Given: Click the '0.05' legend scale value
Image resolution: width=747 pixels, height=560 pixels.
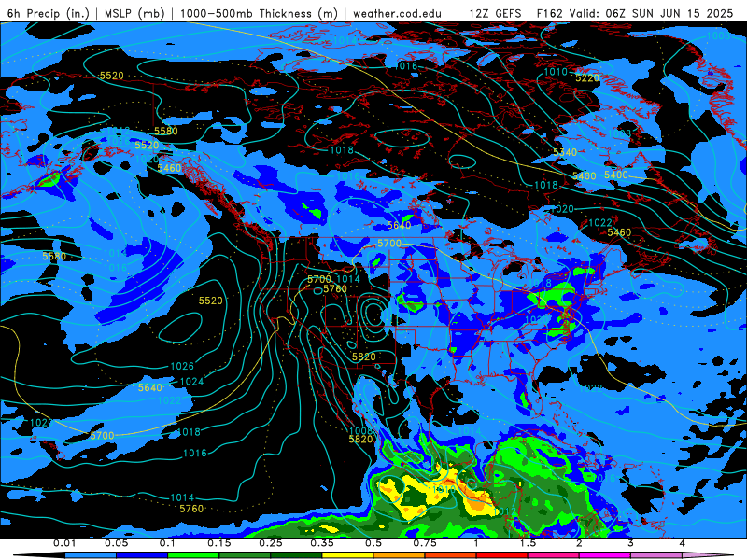Looking at the screenshot, I should tap(116, 543).
